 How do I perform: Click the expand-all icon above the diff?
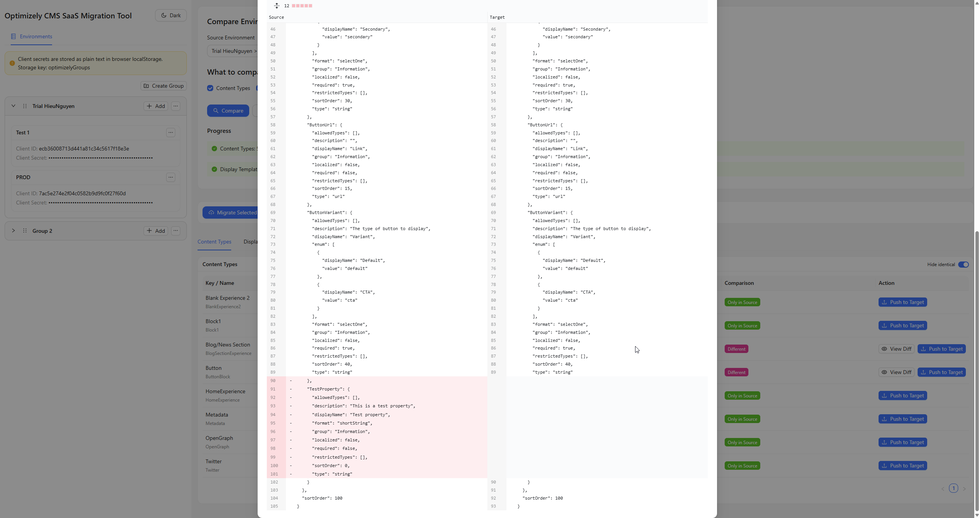click(276, 5)
